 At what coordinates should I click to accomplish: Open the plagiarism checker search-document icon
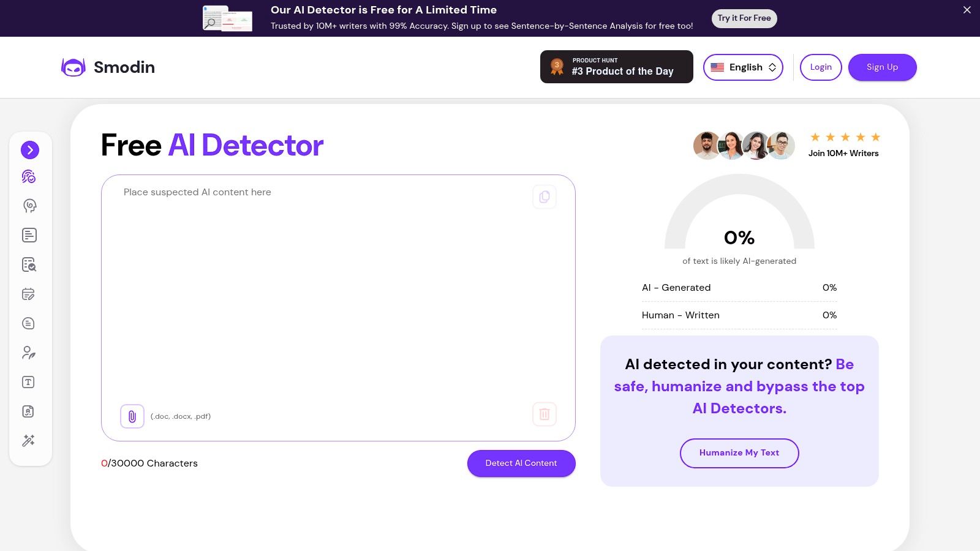tap(28, 264)
